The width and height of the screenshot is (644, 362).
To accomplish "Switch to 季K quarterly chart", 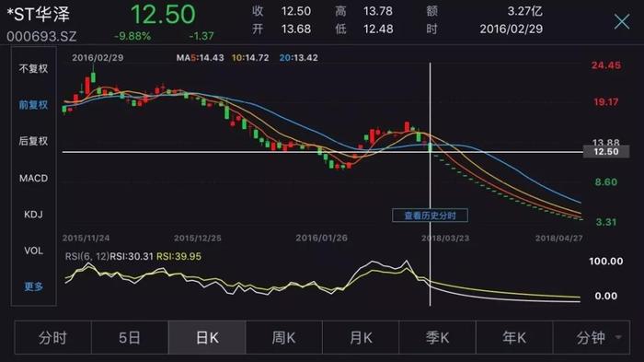I will pos(437,338).
